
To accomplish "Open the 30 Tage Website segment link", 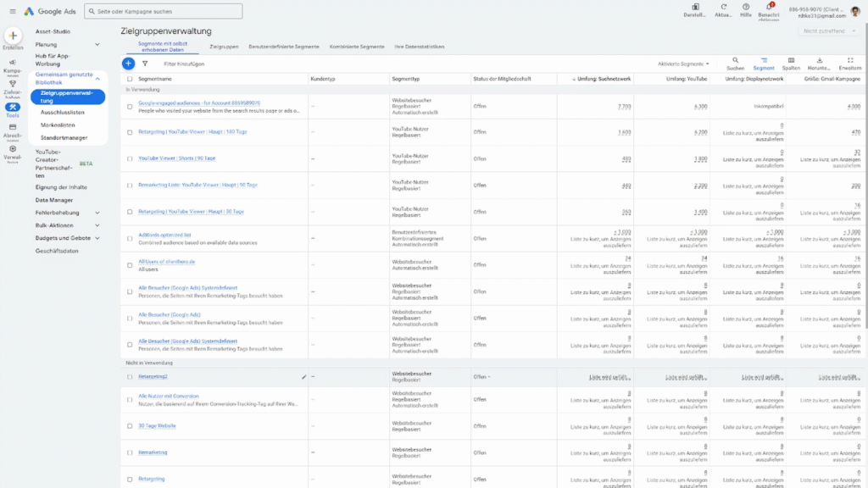I will pos(157,426).
